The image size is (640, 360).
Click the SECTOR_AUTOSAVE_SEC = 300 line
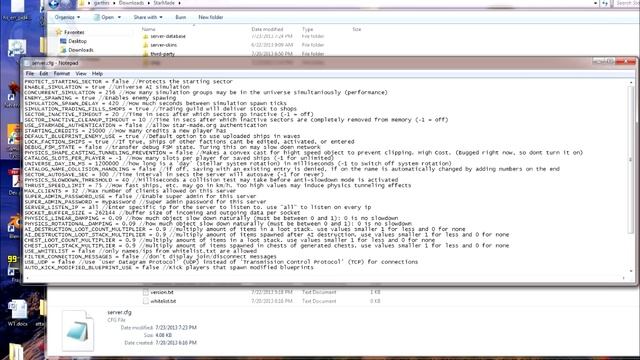tap(173, 174)
